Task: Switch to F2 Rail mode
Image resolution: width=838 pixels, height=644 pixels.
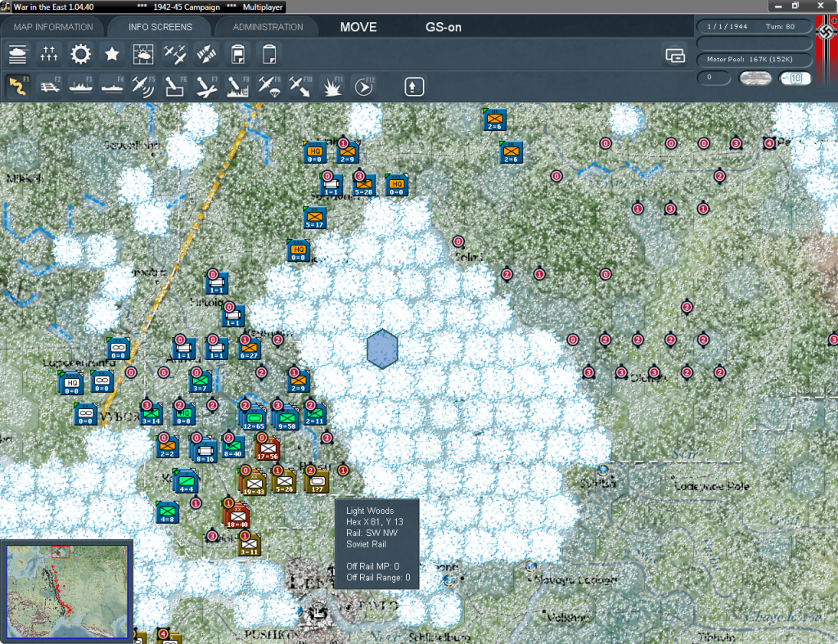Action: (x=50, y=87)
